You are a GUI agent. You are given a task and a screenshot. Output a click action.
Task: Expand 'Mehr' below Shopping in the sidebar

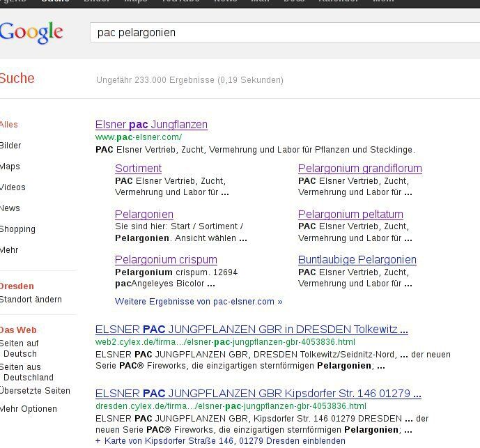9,250
